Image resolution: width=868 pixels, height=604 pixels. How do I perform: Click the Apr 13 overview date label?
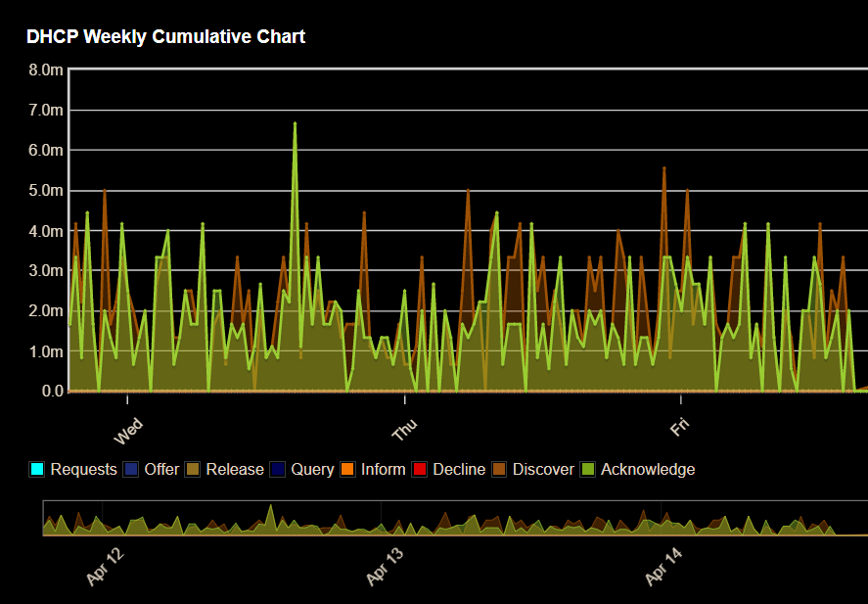[385, 567]
